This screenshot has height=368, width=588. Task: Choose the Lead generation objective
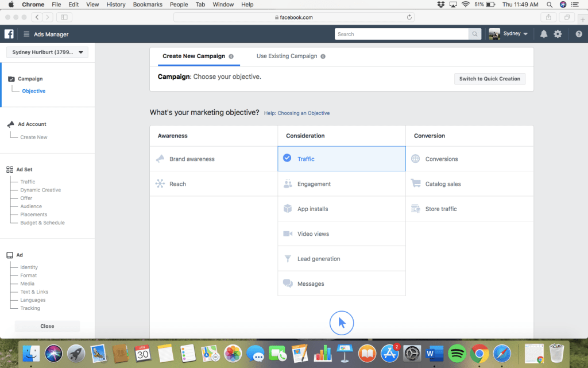coord(319,259)
